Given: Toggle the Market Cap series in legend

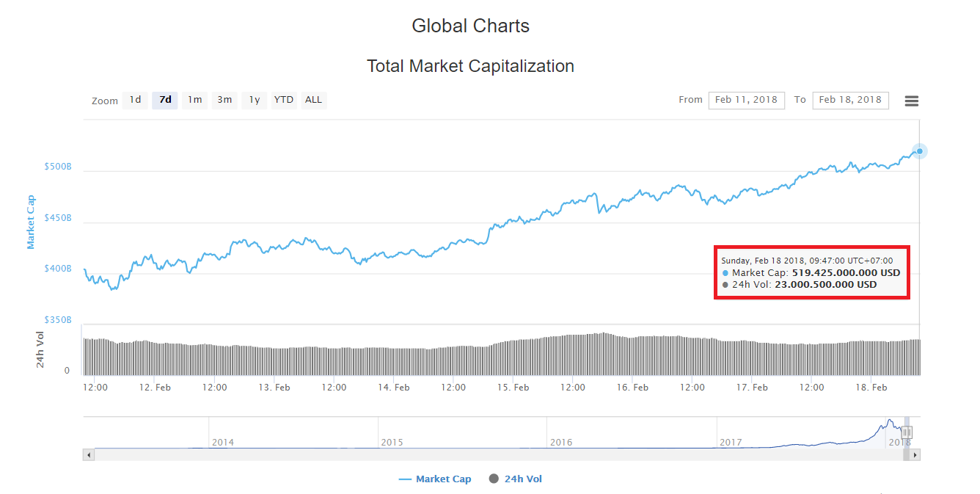Looking at the screenshot, I should click(435, 479).
